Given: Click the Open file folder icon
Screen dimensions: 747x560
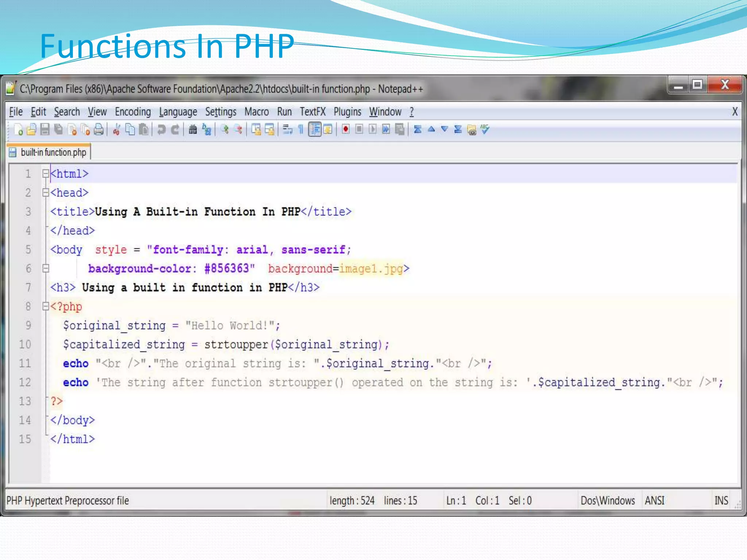Looking at the screenshot, I should (32, 129).
